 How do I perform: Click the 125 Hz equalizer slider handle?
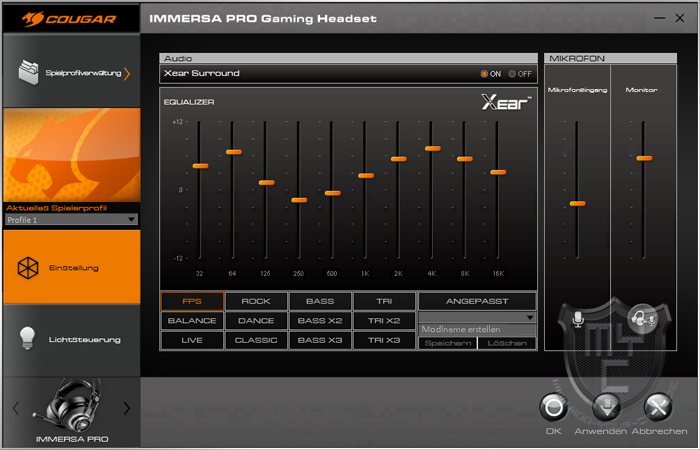coord(267,183)
